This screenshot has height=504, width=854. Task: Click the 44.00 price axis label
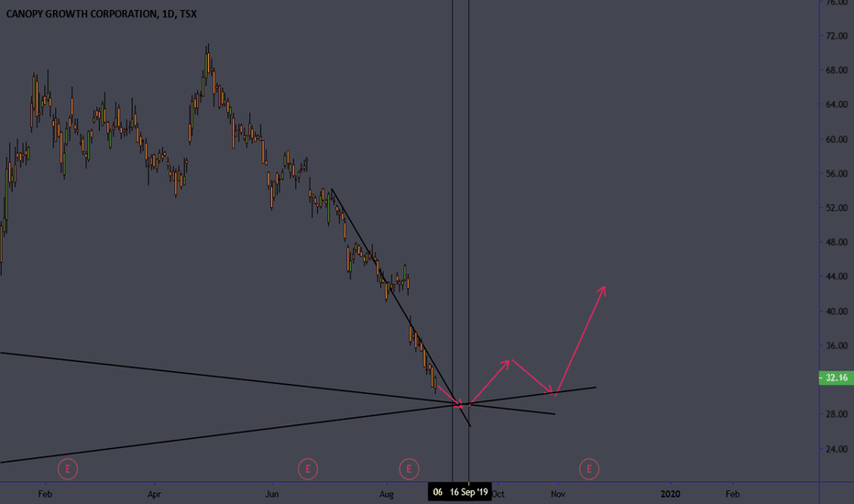pos(837,276)
